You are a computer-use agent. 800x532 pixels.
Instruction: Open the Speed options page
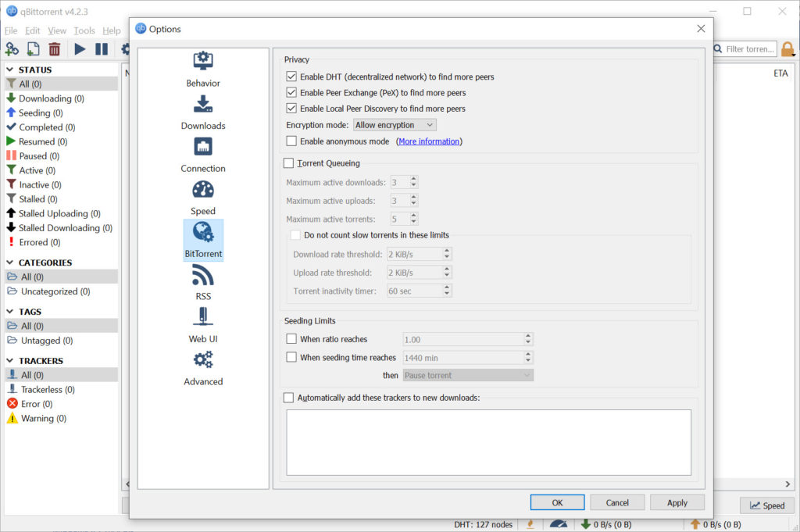click(203, 198)
